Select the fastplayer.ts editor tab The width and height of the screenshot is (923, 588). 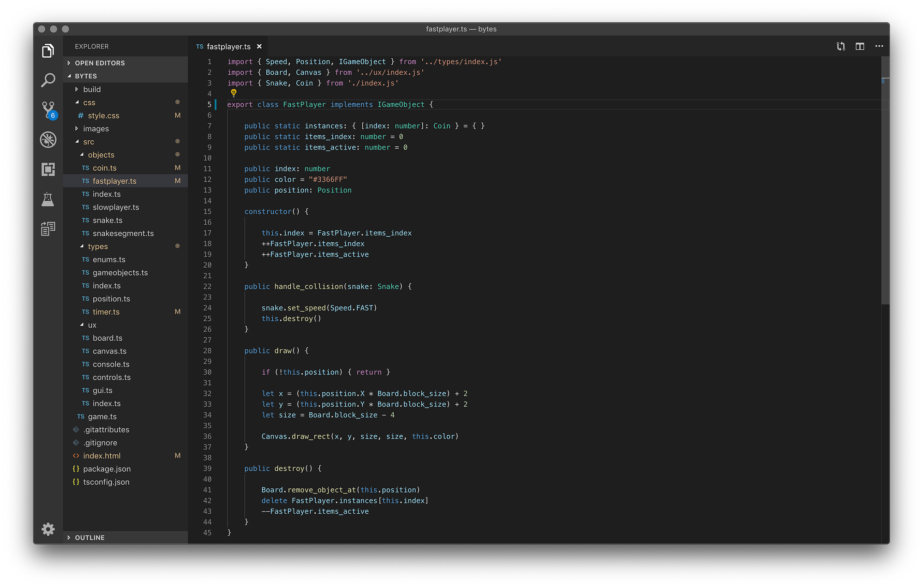click(228, 47)
